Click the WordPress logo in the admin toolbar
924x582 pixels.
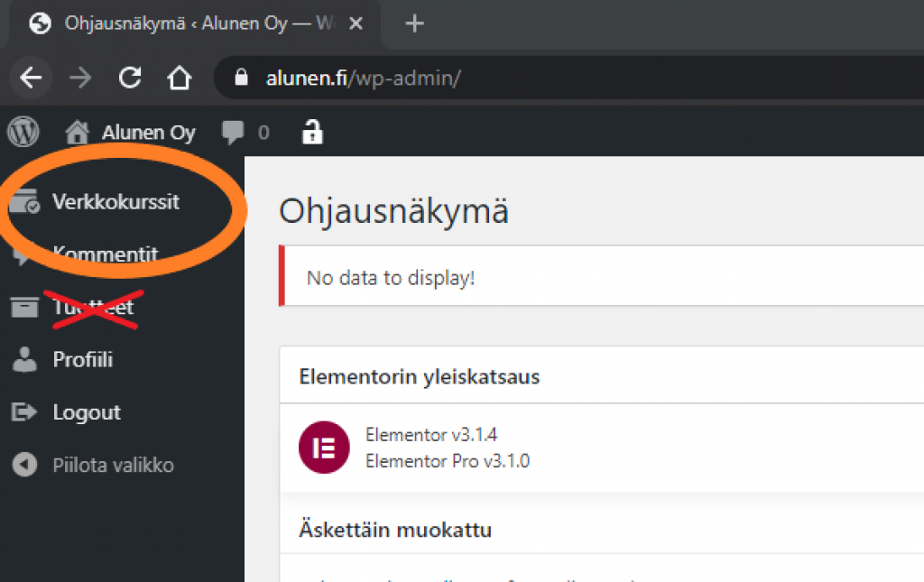(x=23, y=132)
